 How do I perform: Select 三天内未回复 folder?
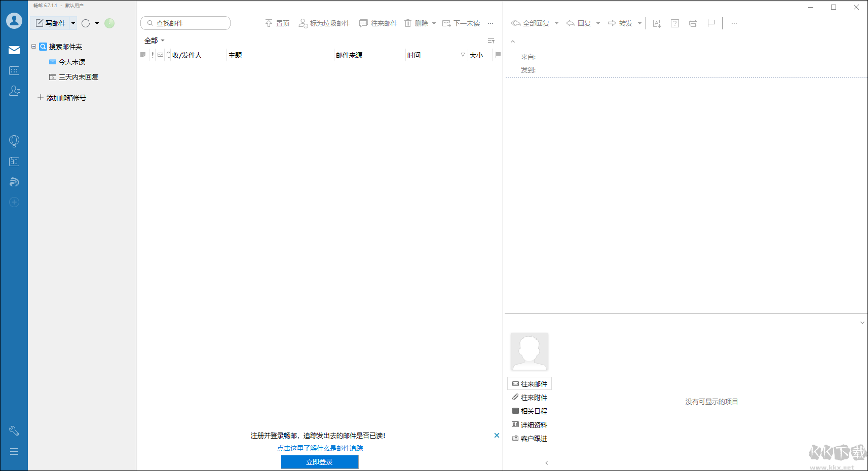click(73, 77)
